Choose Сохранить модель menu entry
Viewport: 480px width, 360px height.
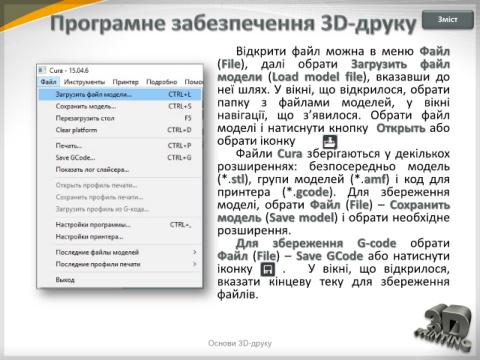[x=120, y=106]
